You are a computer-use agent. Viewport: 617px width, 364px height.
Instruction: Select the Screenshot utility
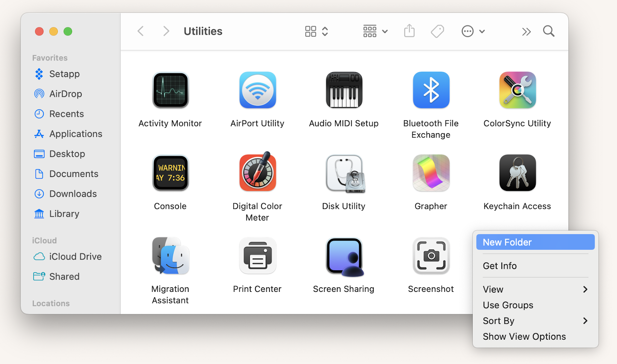tap(430, 256)
